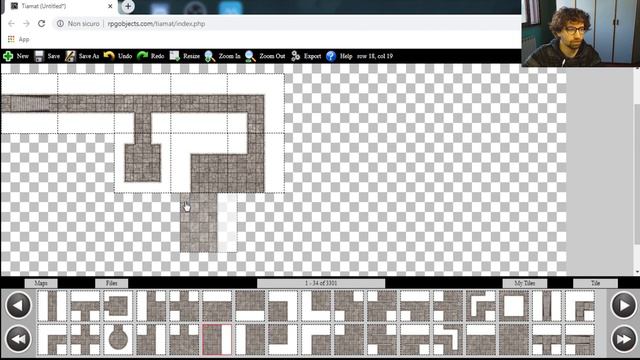The image size is (640, 360).
Task: Select the first tile in the bottom palette row
Action: coord(52,339)
